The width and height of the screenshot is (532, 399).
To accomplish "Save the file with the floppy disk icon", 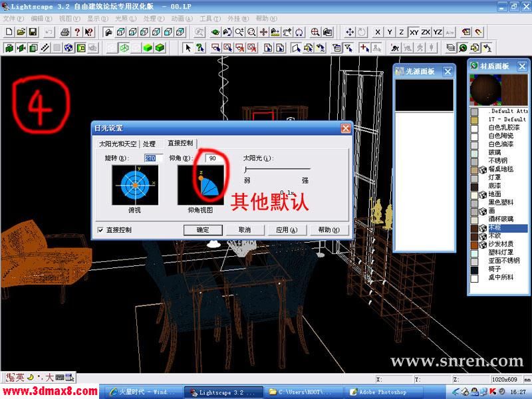I will [33, 32].
